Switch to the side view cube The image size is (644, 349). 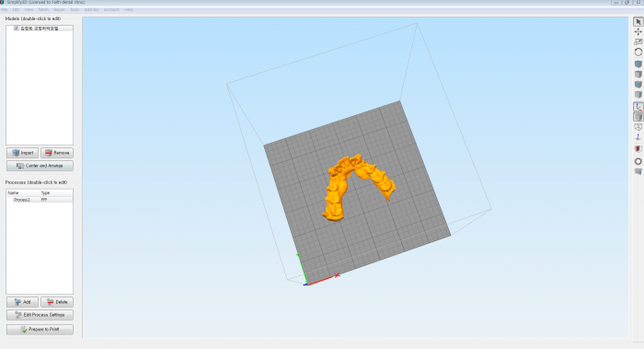tap(638, 95)
